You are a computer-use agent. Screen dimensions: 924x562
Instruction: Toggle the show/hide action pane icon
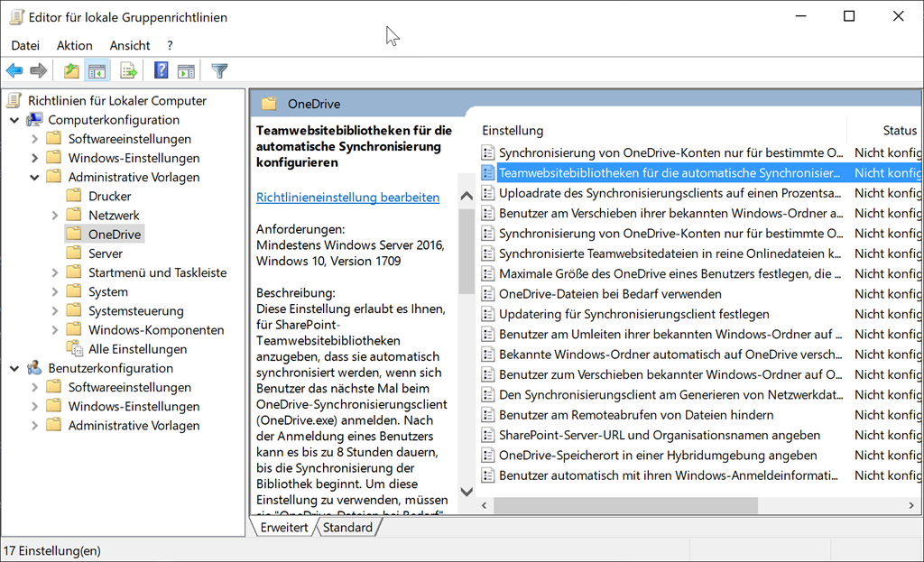click(x=186, y=70)
